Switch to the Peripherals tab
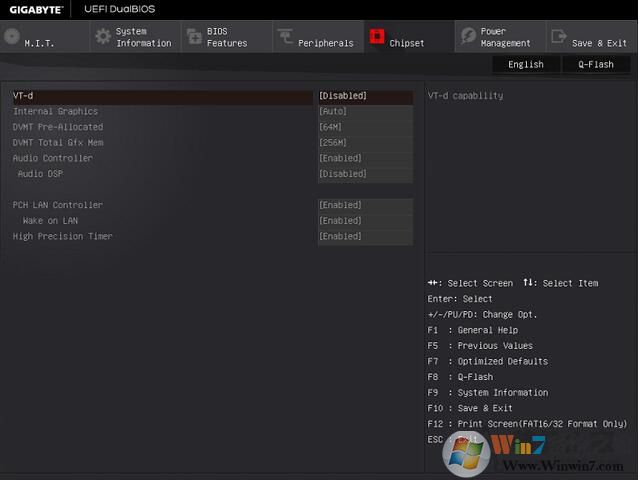Screen dimensions: 640x480 (x=325, y=43)
